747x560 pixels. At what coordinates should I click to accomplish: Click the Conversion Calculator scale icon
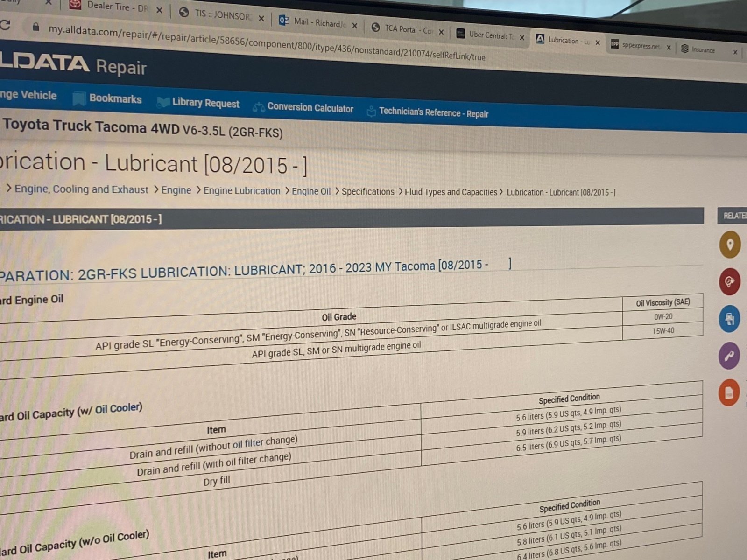click(x=259, y=107)
